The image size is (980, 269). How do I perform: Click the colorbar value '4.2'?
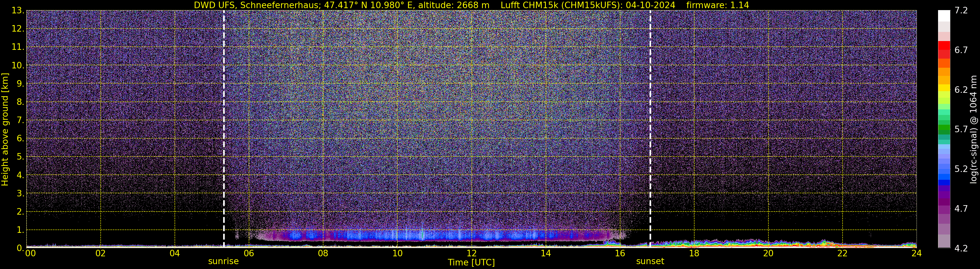point(961,248)
